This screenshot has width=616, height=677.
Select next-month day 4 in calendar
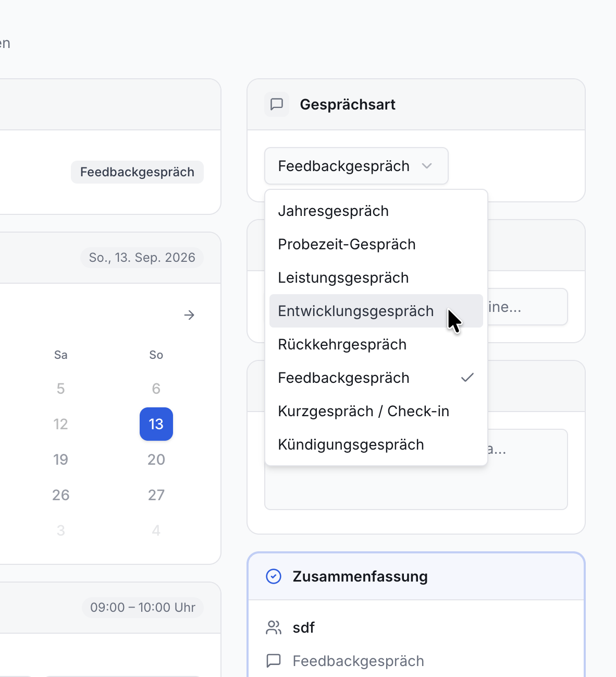pyautogui.click(x=156, y=530)
